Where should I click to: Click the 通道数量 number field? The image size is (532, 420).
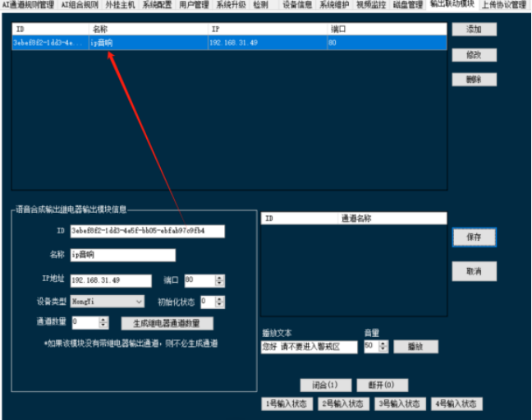pos(85,322)
